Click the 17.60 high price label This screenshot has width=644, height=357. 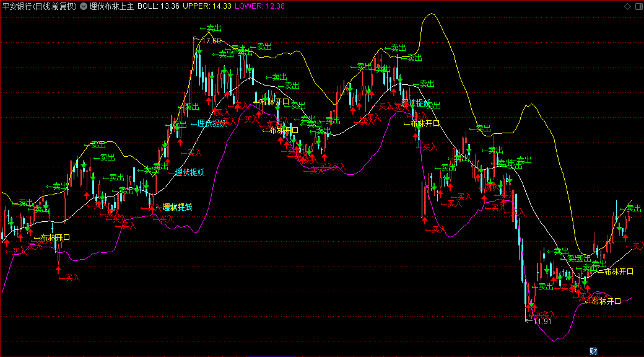pyautogui.click(x=212, y=40)
